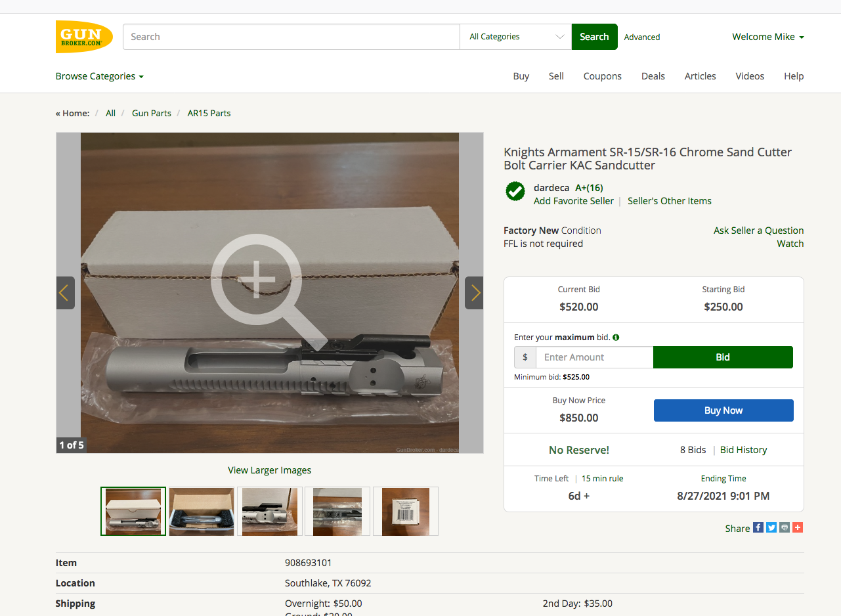Open the Help page

point(794,76)
